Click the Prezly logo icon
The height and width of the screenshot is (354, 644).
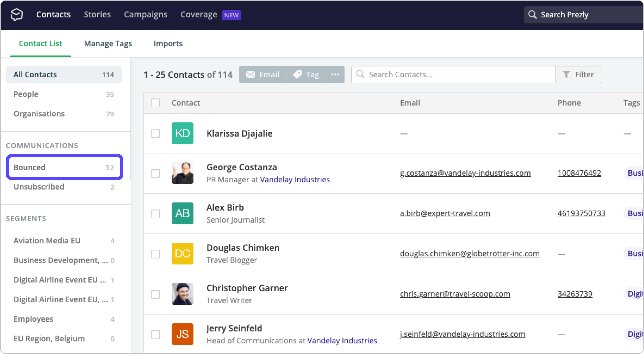[16, 15]
